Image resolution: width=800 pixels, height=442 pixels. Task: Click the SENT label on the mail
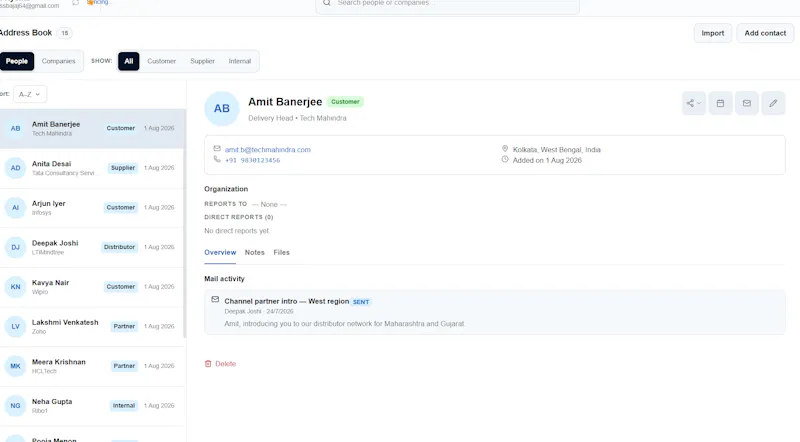coord(361,302)
